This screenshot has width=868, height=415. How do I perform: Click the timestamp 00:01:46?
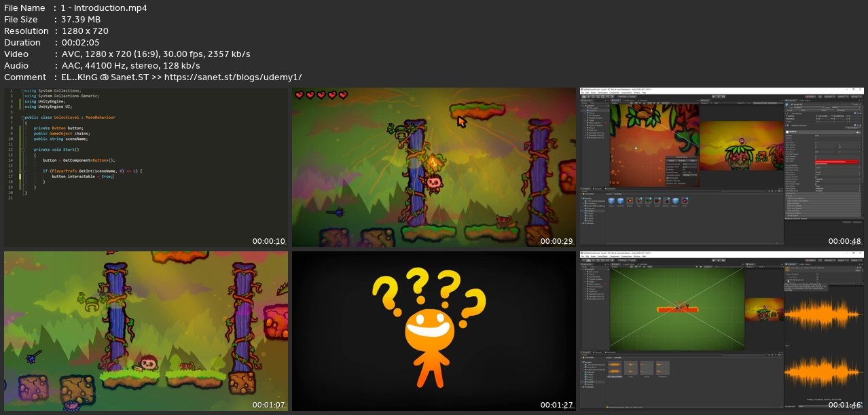[845, 405]
